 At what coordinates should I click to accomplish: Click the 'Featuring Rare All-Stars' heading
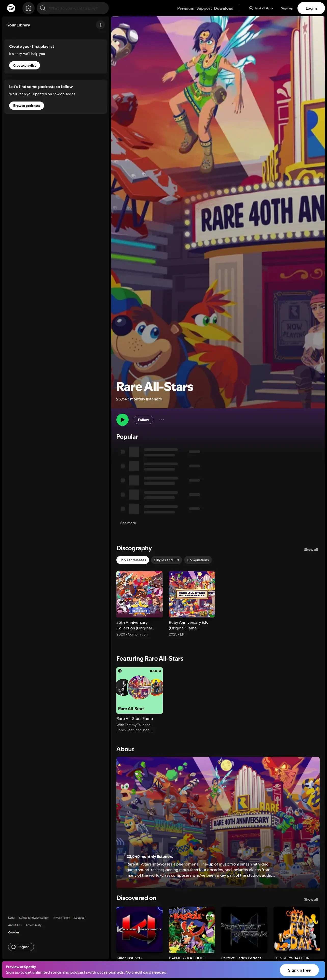pyautogui.click(x=149, y=658)
